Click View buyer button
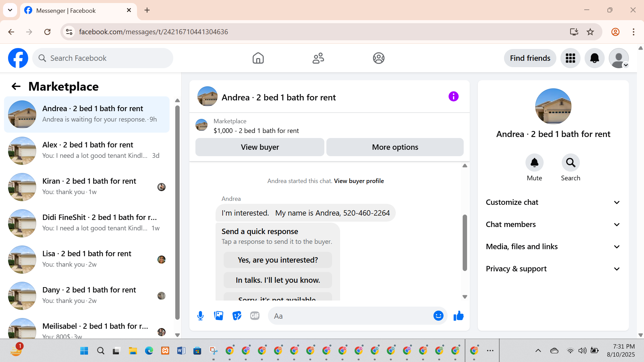 [x=260, y=147]
